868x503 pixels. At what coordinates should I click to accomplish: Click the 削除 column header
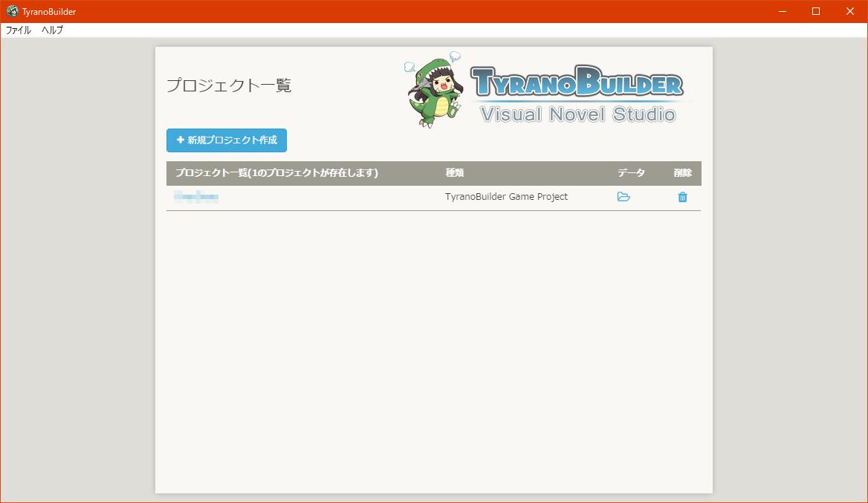point(682,172)
